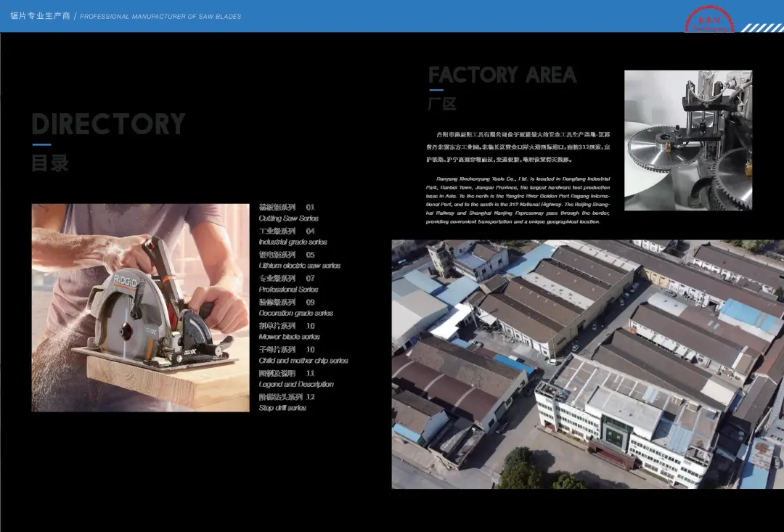Click the white diagonal stripes in header
Viewport: 784px width, 532px height.
pyautogui.click(x=761, y=28)
